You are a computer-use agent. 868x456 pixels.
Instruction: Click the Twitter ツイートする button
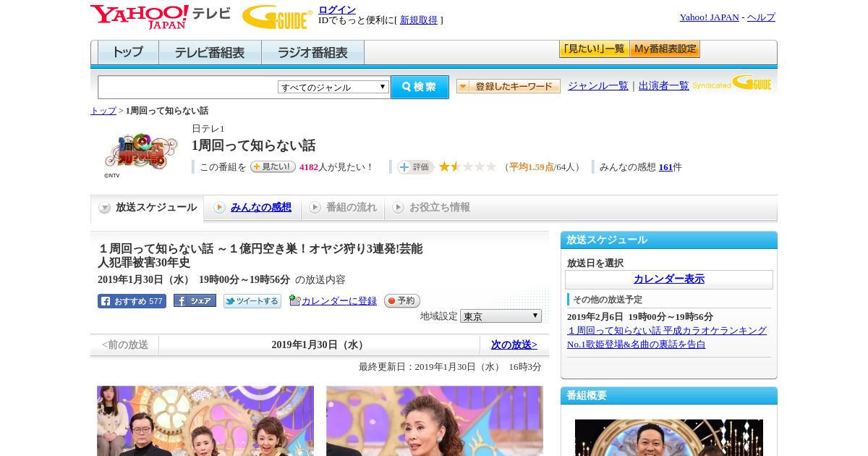coord(252,301)
